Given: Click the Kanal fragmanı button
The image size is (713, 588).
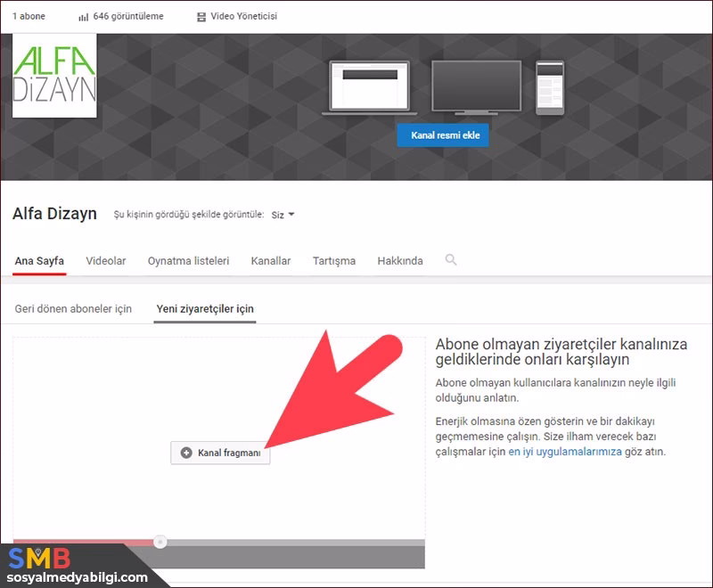Looking at the screenshot, I should pyautogui.click(x=220, y=453).
